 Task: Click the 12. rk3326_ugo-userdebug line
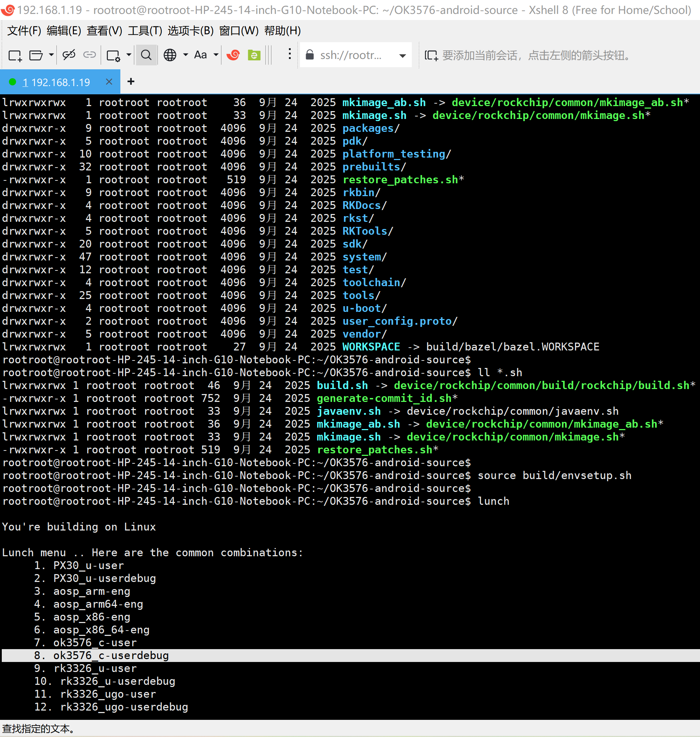(111, 707)
